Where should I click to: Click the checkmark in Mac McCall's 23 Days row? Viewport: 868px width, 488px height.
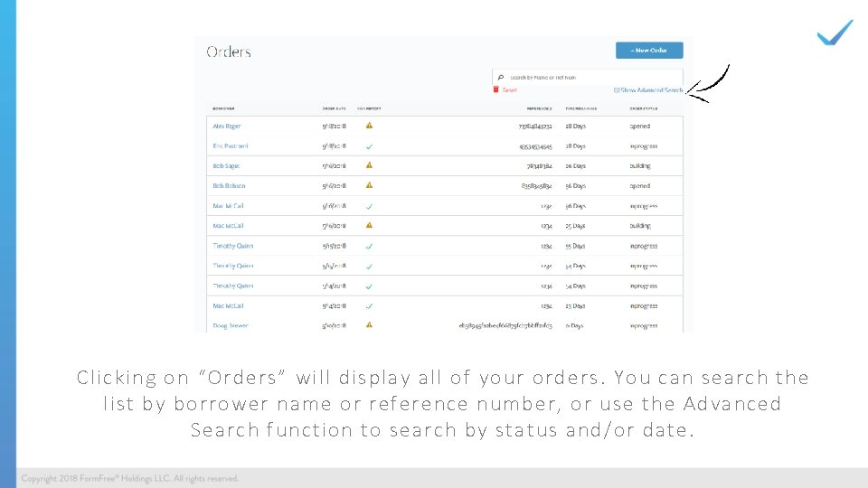coord(369,306)
